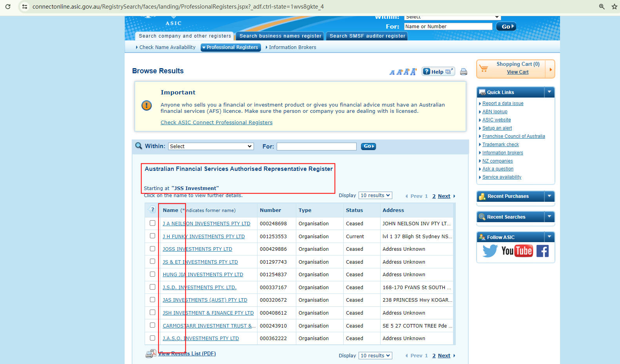Check the box for J.A.S.Q. Investments

pyautogui.click(x=152, y=338)
